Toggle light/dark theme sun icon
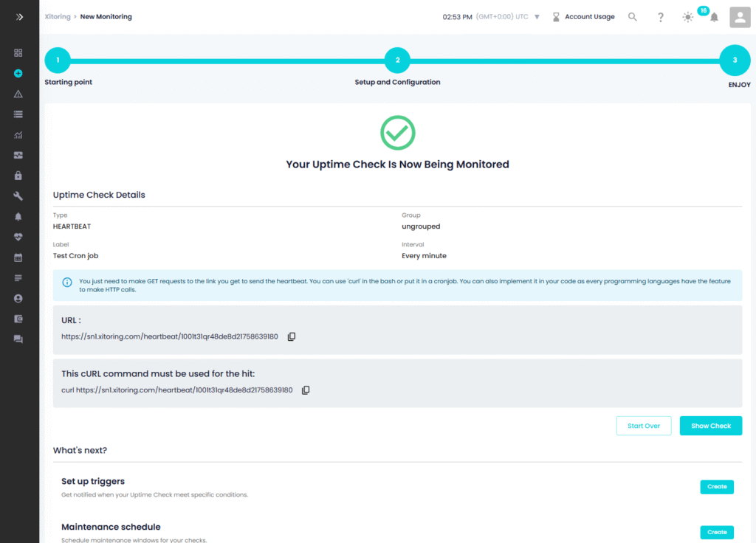The height and width of the screenshot is (543, 756). (x=688, y=17)
